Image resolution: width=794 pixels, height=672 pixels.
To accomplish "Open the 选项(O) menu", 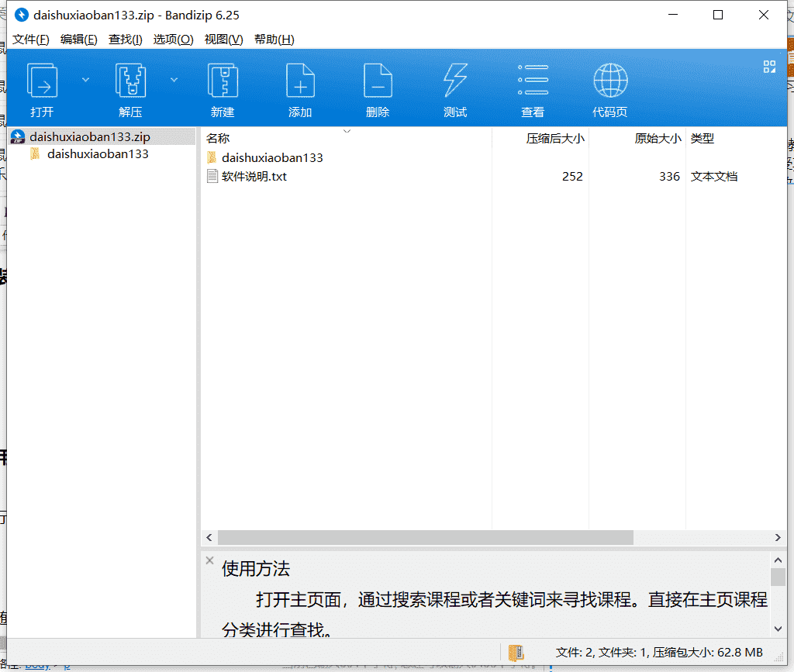I will (x=173, y=40).
